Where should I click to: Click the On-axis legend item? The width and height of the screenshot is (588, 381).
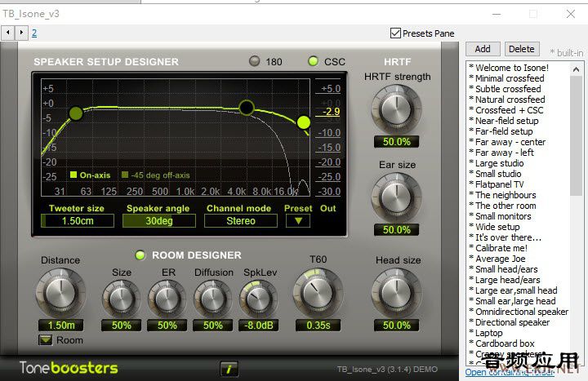(91, 175)
